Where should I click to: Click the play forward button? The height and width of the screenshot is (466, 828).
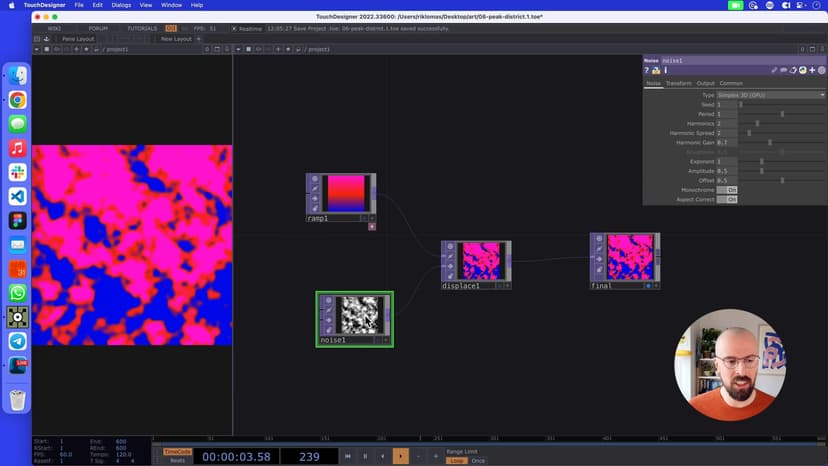[x=400, y=456]
